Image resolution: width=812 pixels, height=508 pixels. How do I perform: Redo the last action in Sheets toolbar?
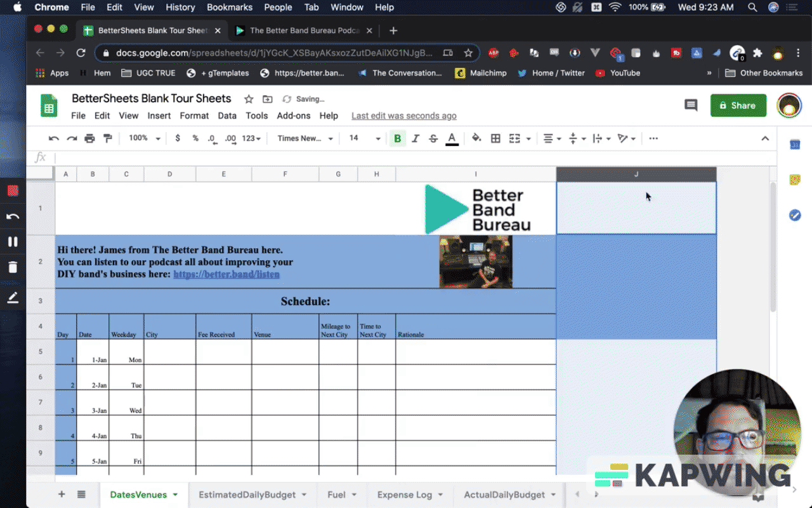click(x=72, y=138)
